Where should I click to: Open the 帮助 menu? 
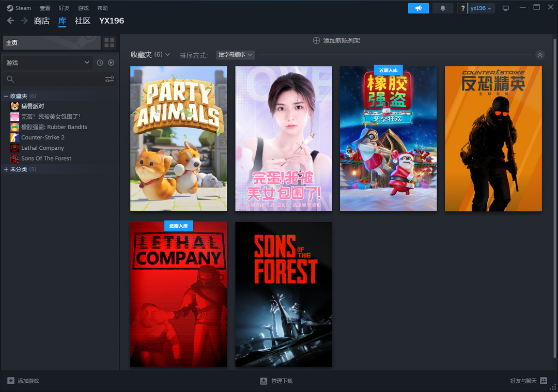(x=102, y=8)
